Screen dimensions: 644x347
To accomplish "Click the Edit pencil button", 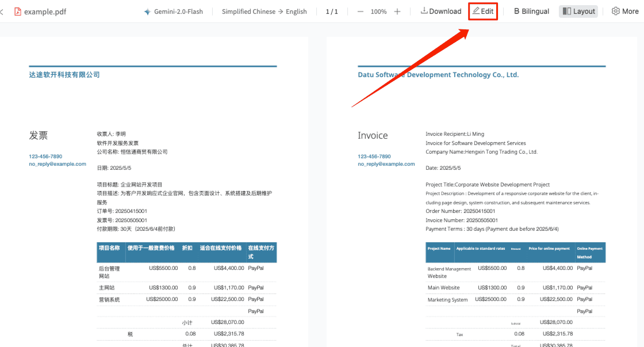I will [x=483, y=11].
